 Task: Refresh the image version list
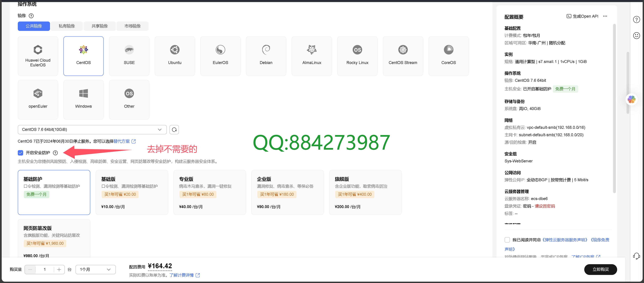[x=174, y=130]
